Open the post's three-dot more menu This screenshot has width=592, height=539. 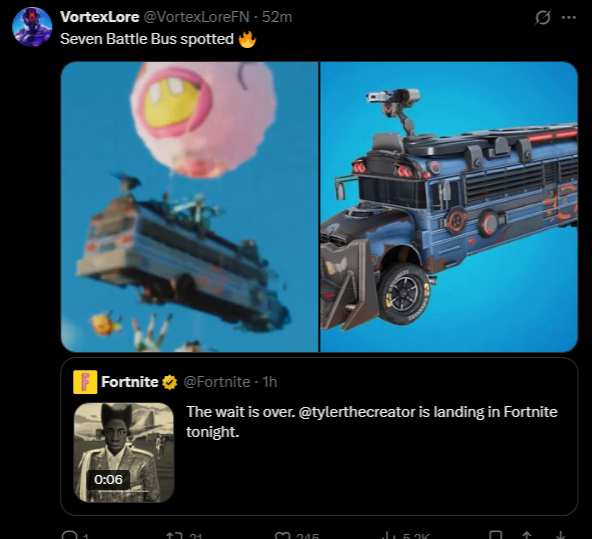pyautogui.click(x=569, y=17)
